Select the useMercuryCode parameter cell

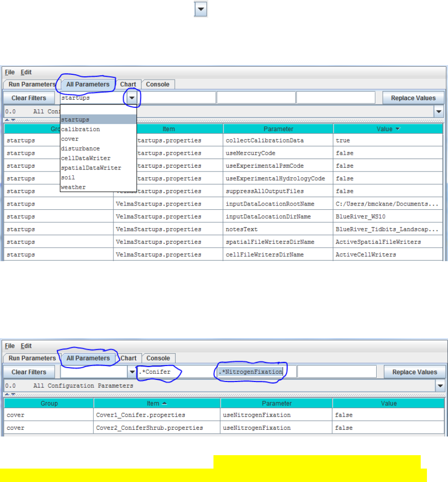coord(278,153)
